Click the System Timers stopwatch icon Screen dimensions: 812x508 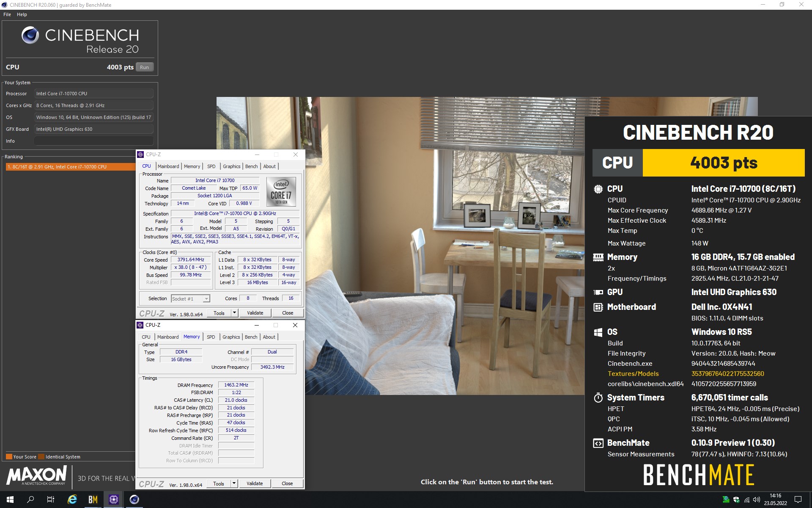point(598,398)
